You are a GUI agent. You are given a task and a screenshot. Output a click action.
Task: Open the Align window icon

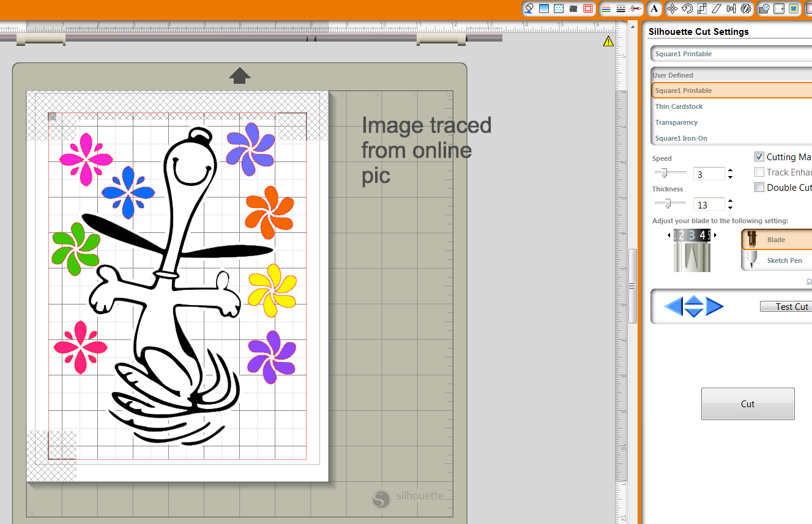(731, 9)
